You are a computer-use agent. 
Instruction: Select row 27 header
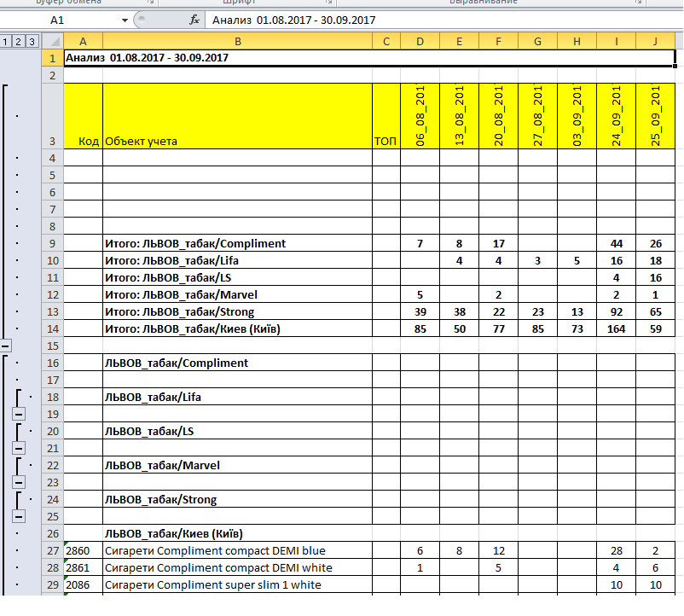click(x=52, y=550)
